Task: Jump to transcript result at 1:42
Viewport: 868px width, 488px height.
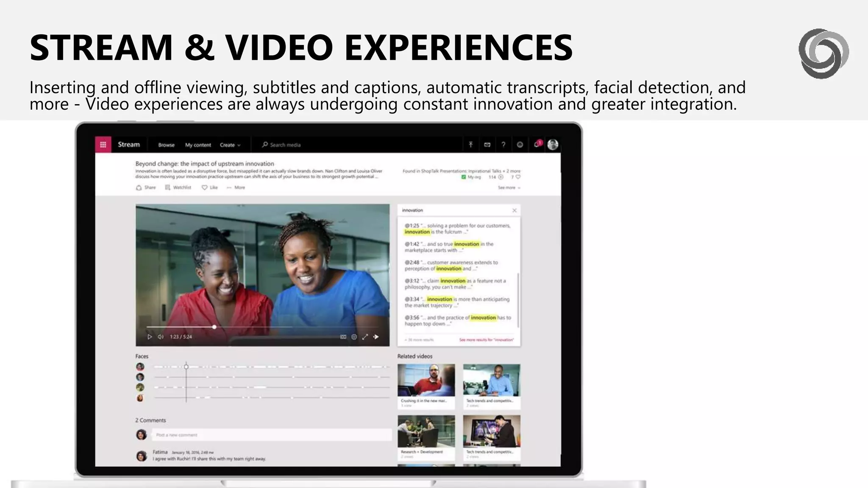Action: (449, 247)
